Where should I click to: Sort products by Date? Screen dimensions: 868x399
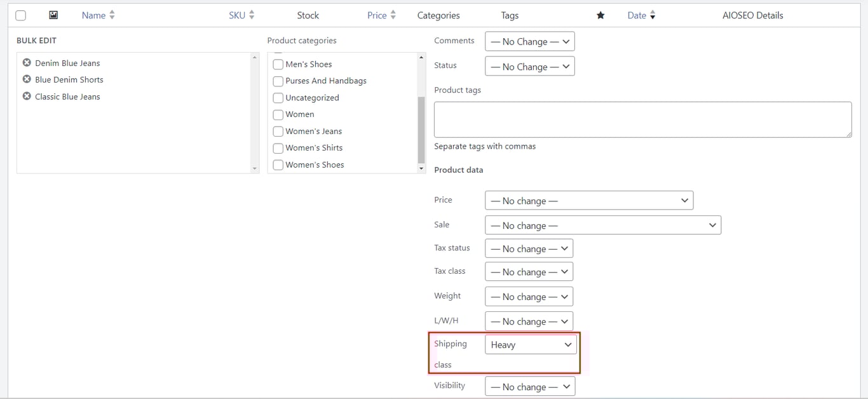coord(641,15)
